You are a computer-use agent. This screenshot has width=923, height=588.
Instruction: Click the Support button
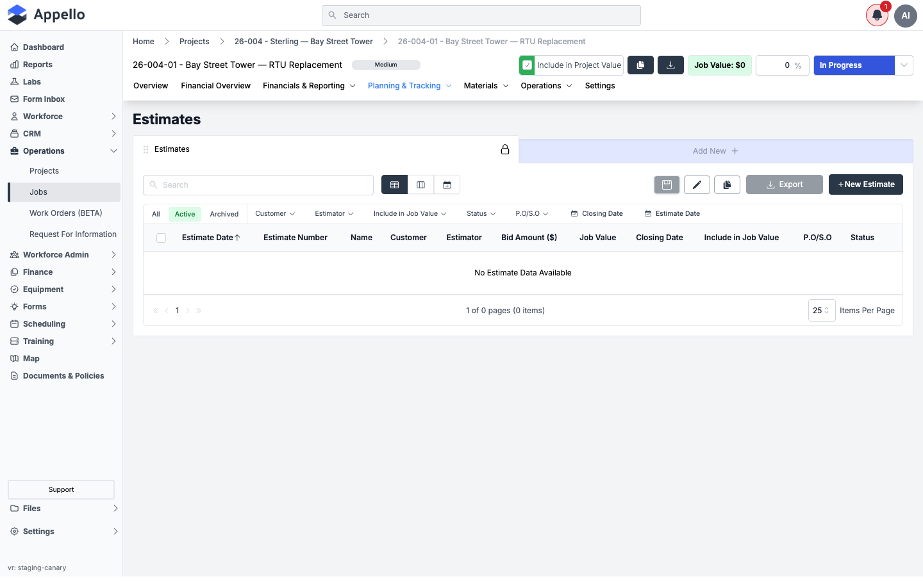click(x=61, y=490)
